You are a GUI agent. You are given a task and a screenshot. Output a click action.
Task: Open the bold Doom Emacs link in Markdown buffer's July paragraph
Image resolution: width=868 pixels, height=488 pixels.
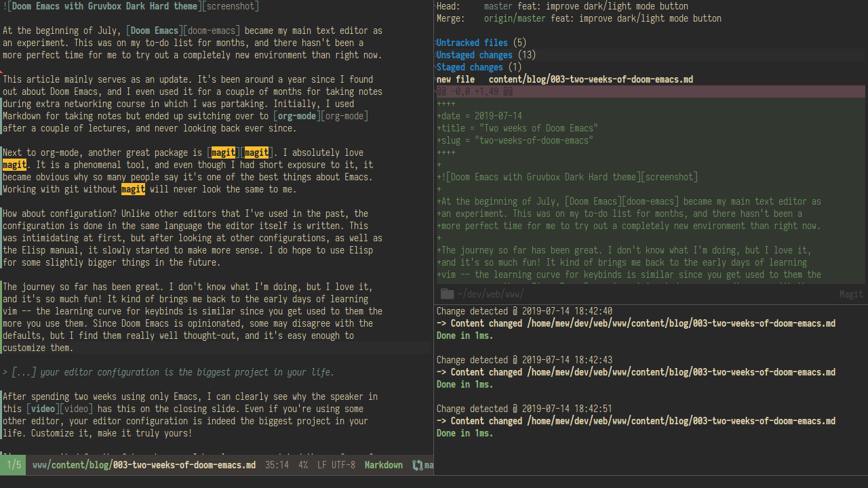(155, 30)
